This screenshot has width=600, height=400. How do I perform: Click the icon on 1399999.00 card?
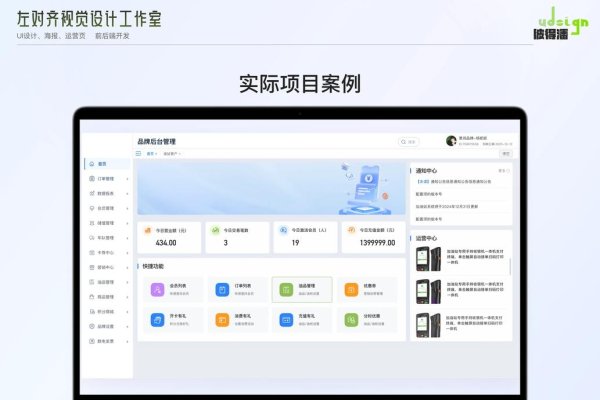351,230
